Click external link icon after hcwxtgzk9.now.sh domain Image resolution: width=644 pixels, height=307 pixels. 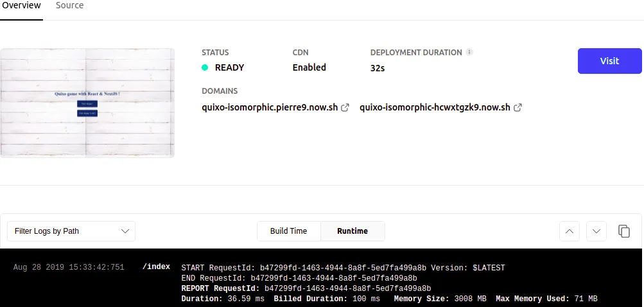click(x=518, y=108)
